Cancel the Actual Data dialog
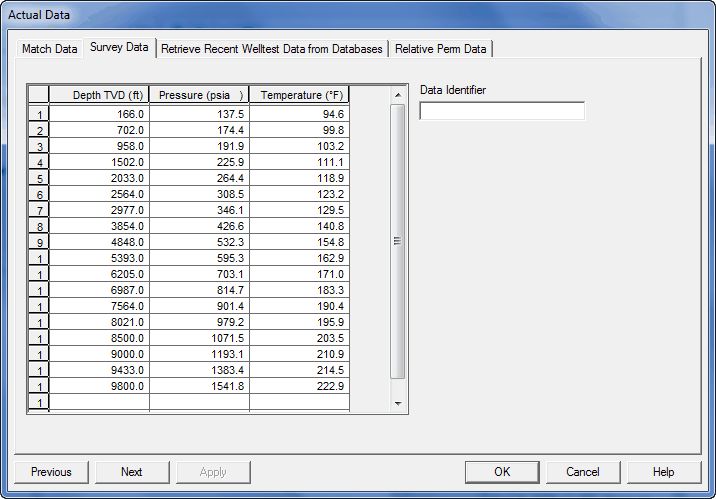This screenshot has width=716, height=499. (582, 472)
